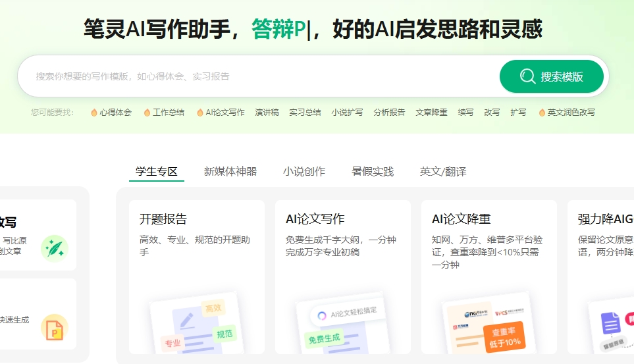This screenshot has width=634, height=364.
Task: Click the 开题报告 card illustration
Action: point(196,323)
